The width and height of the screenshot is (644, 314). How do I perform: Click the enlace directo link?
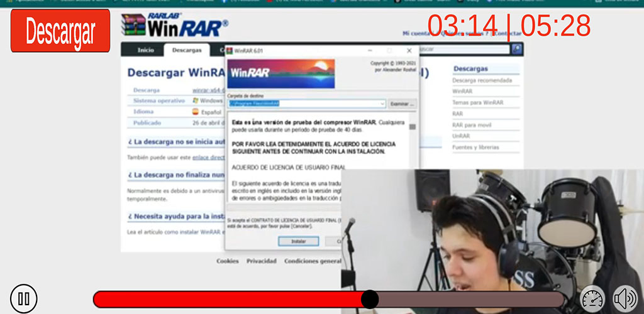(x=209, y=157)
